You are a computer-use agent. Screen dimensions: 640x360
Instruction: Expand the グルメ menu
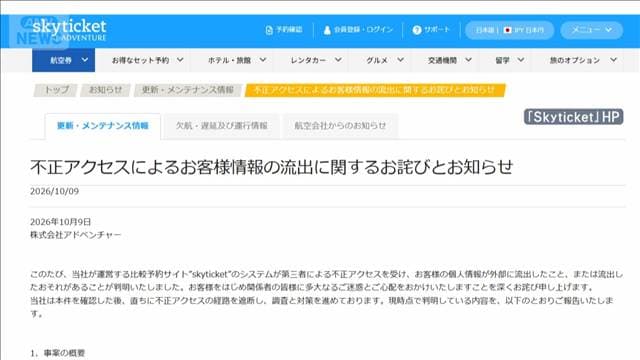(x=385, y=60)
